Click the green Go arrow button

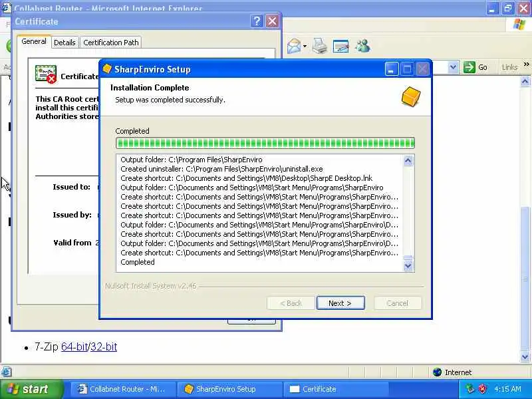coord(469,67)
